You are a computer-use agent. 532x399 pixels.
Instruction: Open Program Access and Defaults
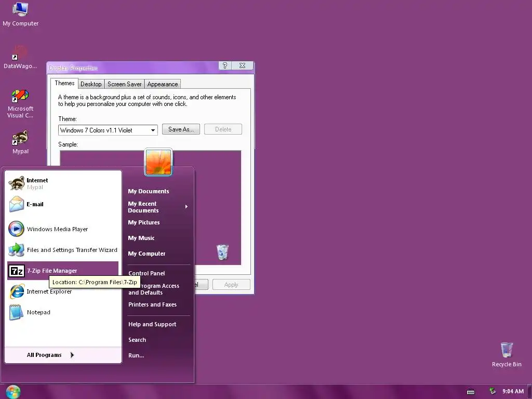click(158, 289)
